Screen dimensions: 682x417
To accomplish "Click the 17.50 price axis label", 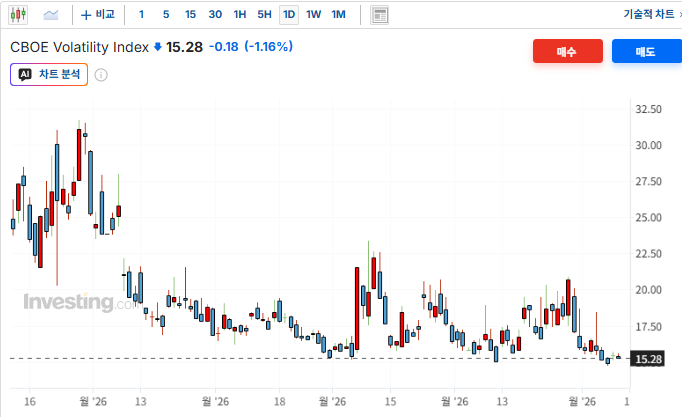I will coord(648,326).
